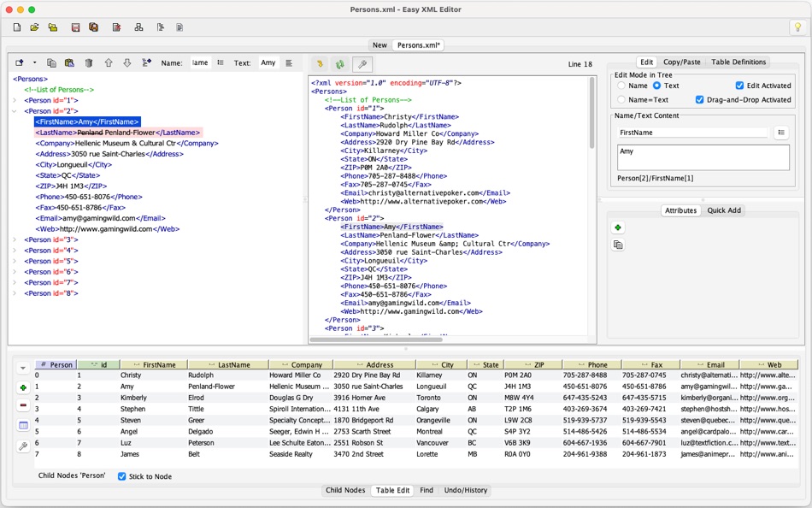
Task: Delete selected node with trash icon
Action: 88,63
